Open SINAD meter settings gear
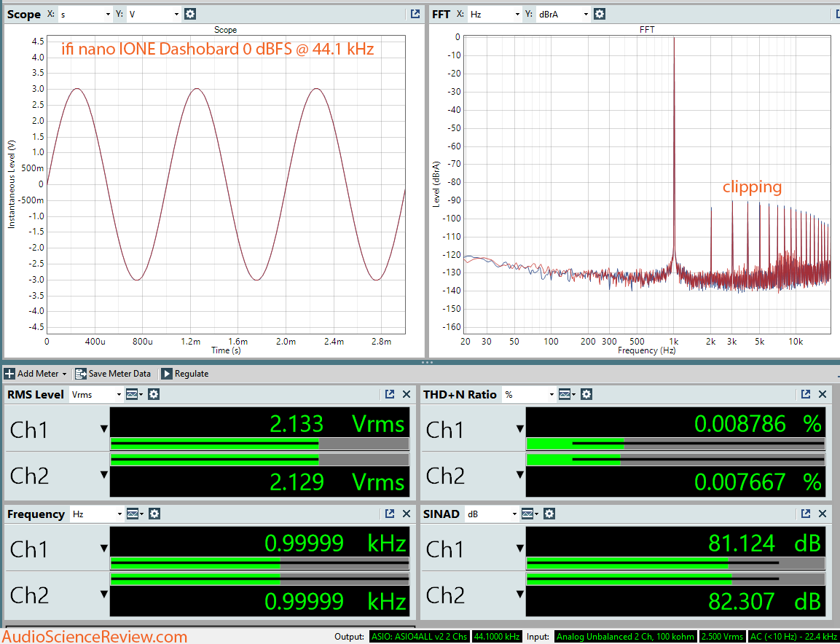 549,514
